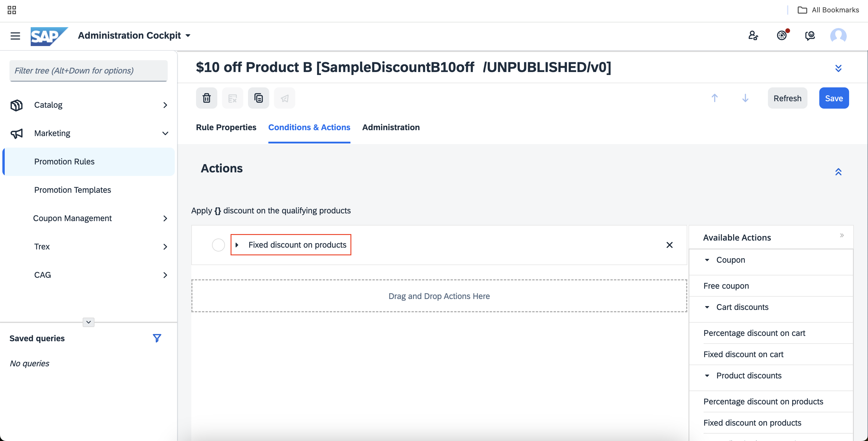Toggle the hamburger navigation menu

(15, 36)
